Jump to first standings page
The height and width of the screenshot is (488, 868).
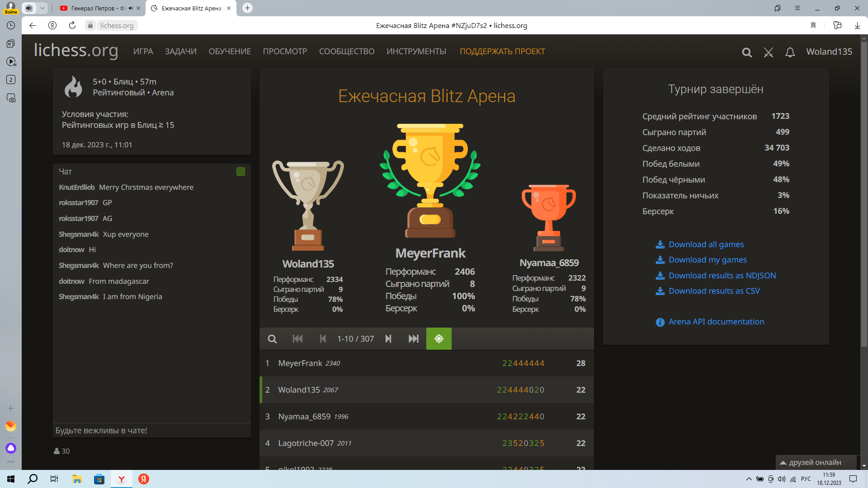[x=297, y=339]
